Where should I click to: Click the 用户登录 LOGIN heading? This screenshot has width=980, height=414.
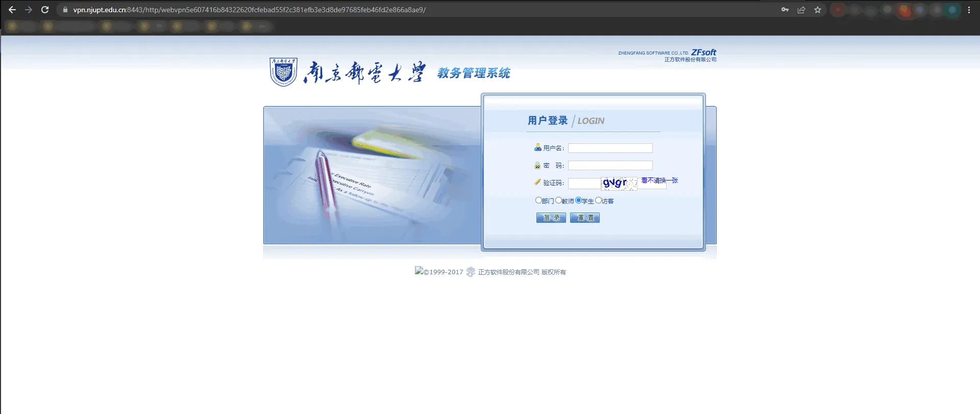(x=566, y=121)
